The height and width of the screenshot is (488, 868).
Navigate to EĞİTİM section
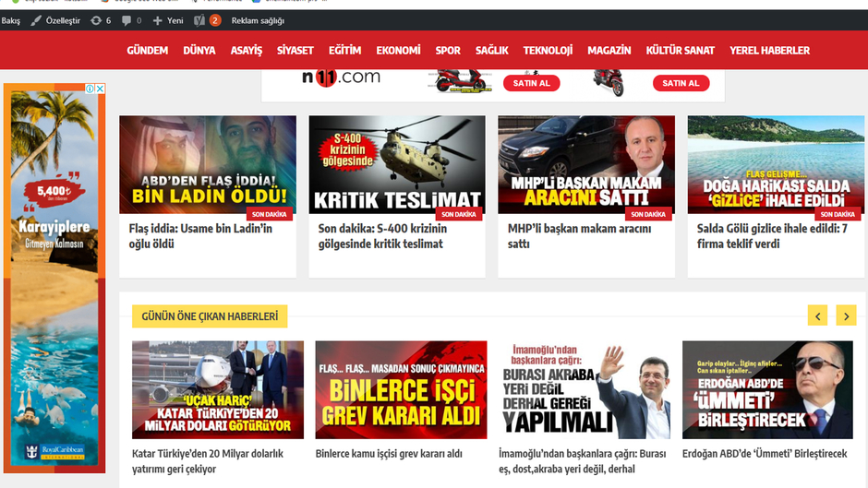click(344, 51)
